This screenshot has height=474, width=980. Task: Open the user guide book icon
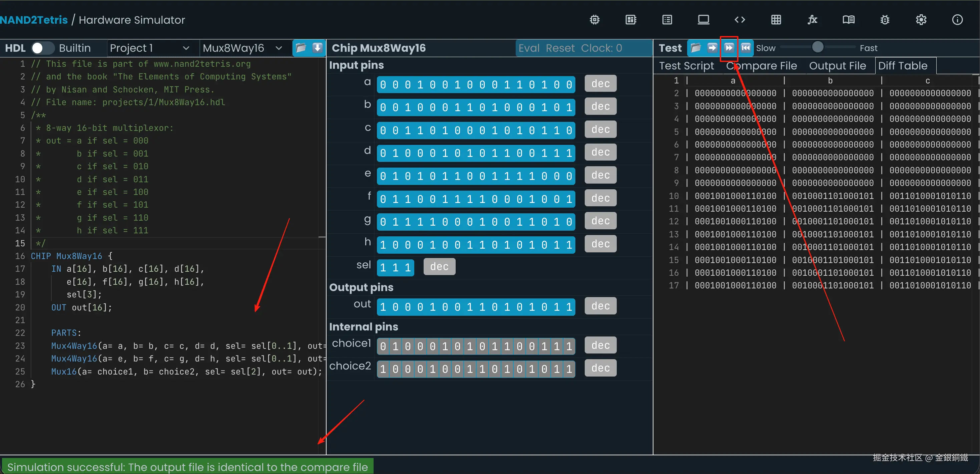[848, 19]
